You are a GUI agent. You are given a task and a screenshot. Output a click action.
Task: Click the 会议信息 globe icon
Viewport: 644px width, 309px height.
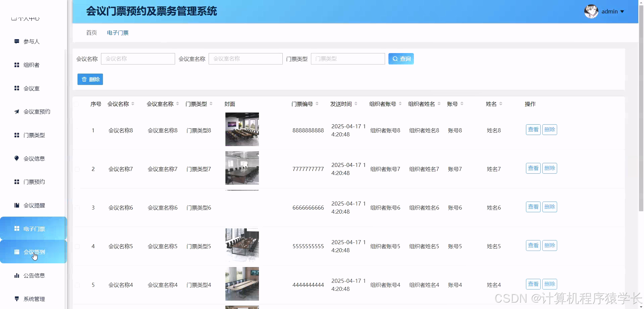pos(17,158)
